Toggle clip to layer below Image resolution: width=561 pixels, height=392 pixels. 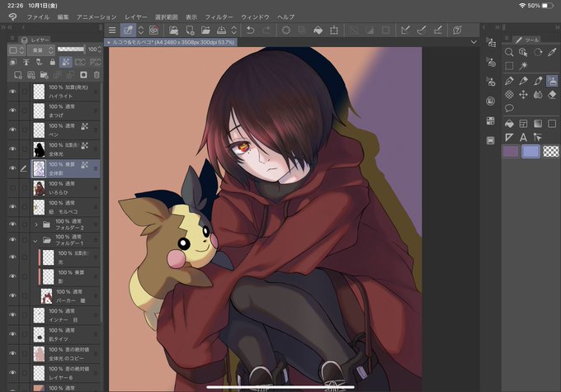click(x=13, y=62)
